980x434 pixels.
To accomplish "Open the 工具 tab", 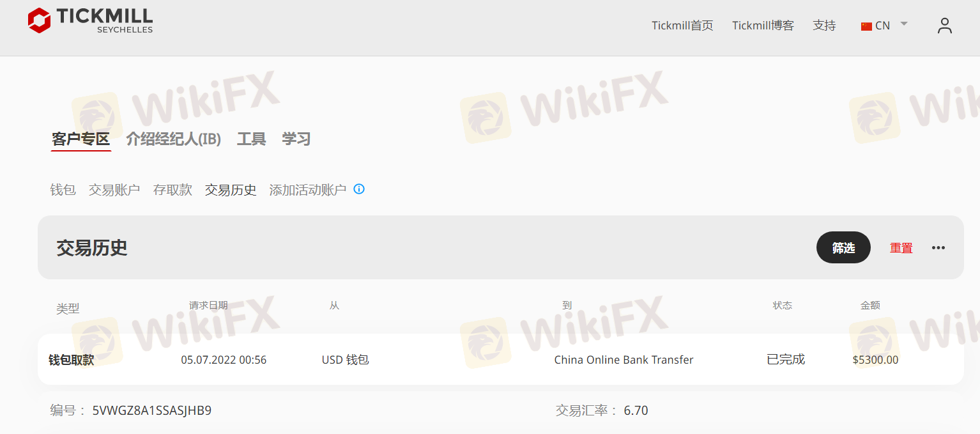I will [x=252, y=139].
